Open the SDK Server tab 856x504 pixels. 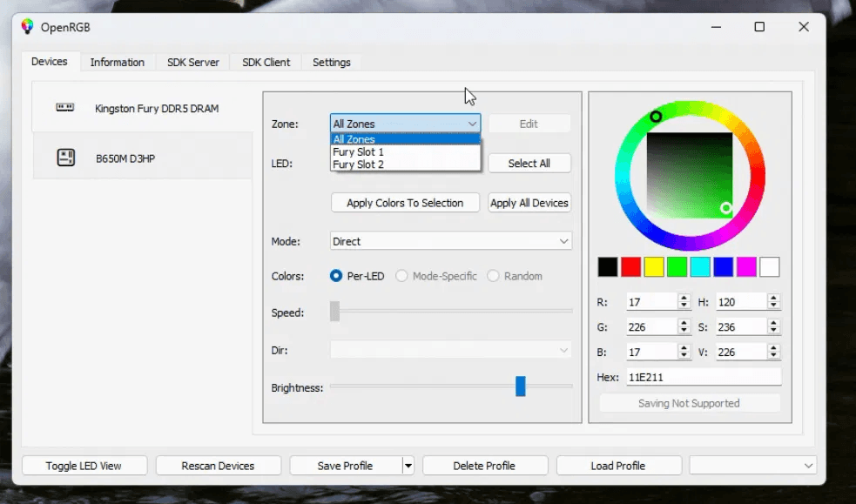click(x=193, y=62)
